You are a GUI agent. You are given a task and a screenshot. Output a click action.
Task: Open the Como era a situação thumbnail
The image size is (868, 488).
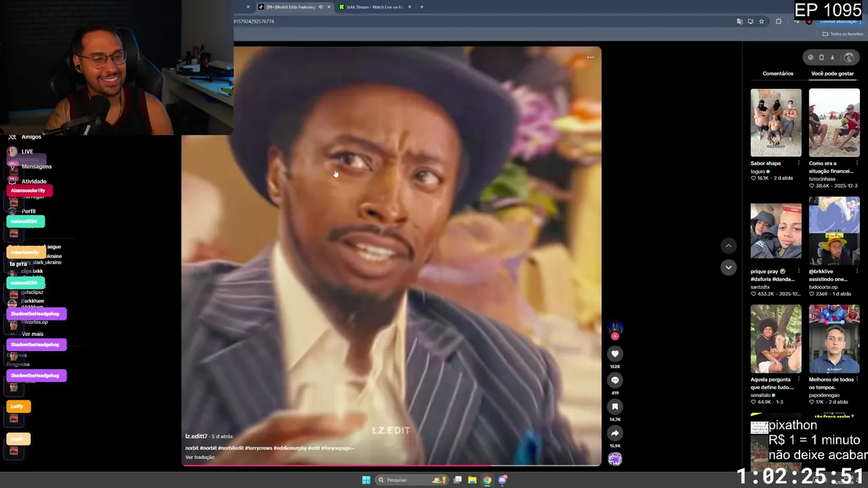(x=834, y=123)
